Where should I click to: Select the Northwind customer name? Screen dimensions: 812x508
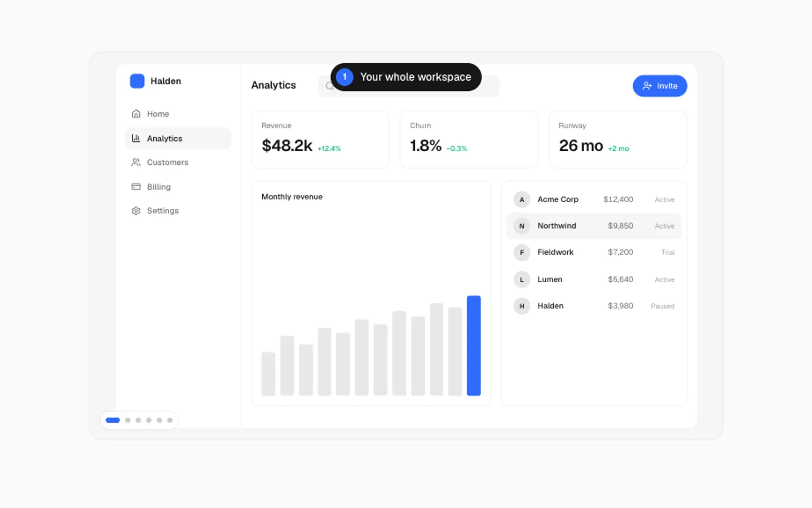pyautogui.click(x=557, y=226)
